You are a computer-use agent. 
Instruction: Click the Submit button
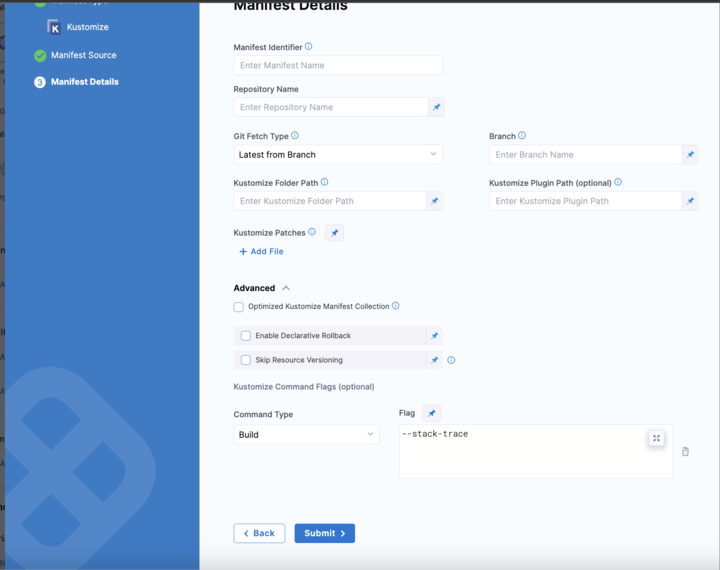coord(324,533)
